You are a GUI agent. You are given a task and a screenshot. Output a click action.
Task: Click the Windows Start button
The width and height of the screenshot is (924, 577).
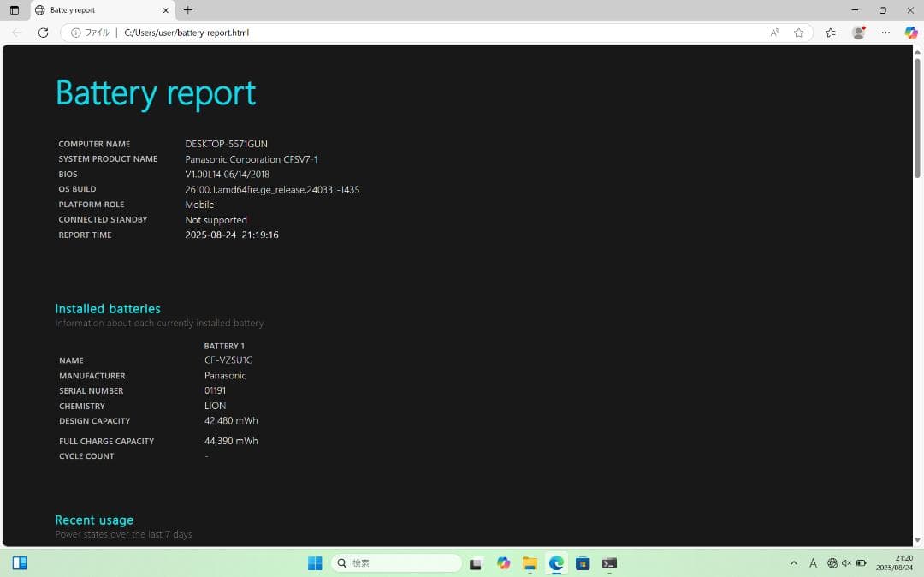(315, 563)
